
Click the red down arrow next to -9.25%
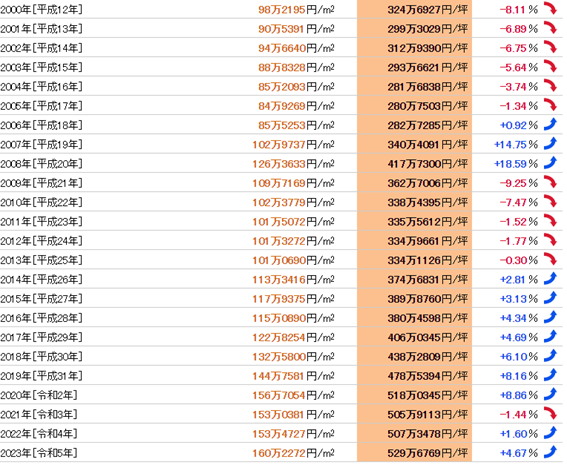tap(550, 182)
